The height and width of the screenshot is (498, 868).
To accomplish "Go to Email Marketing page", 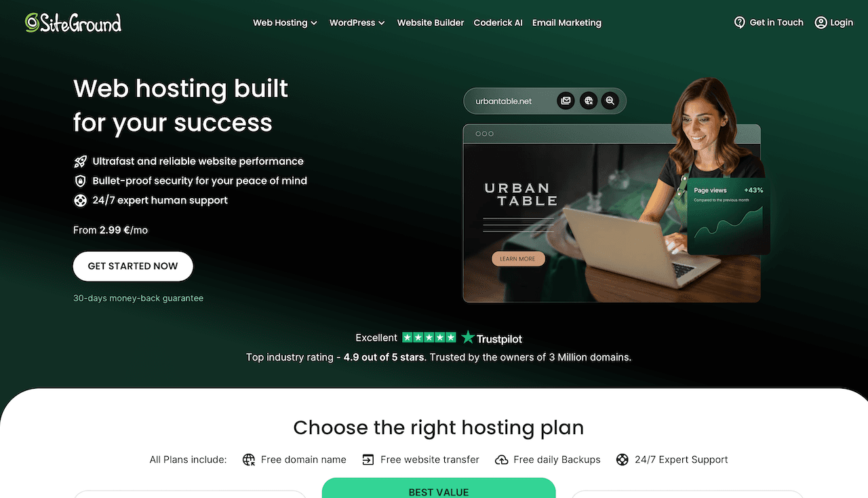I will pyautogui.click(x=567, y=22).
